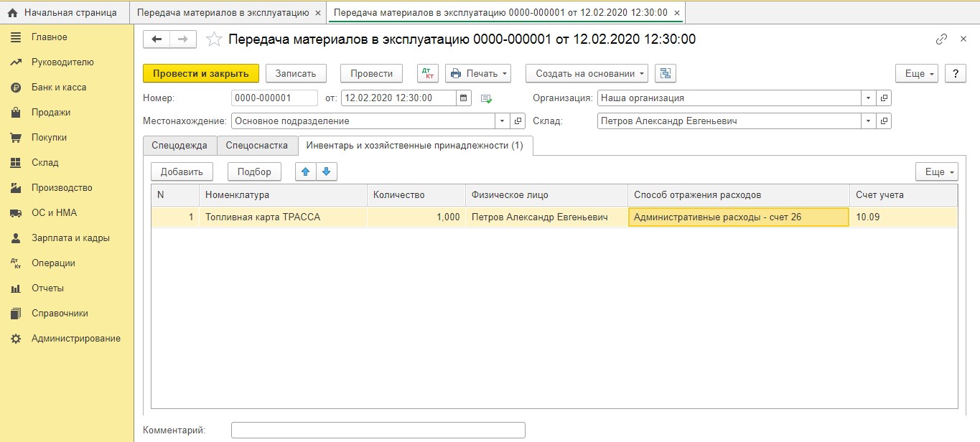Click the Номер input field
980x442 pixels.
pyautogui.click(x=274, y=98)
